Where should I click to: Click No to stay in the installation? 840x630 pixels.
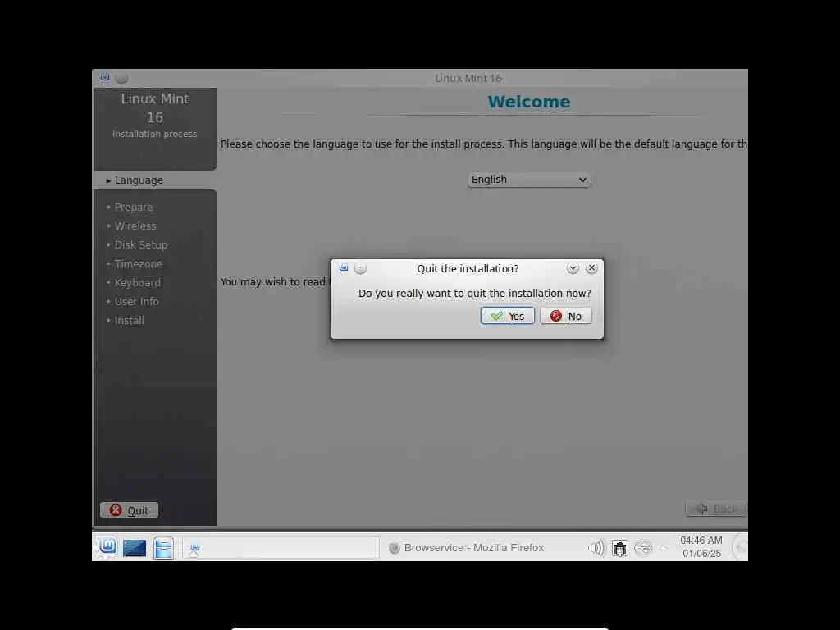click(x=566, y=316)
